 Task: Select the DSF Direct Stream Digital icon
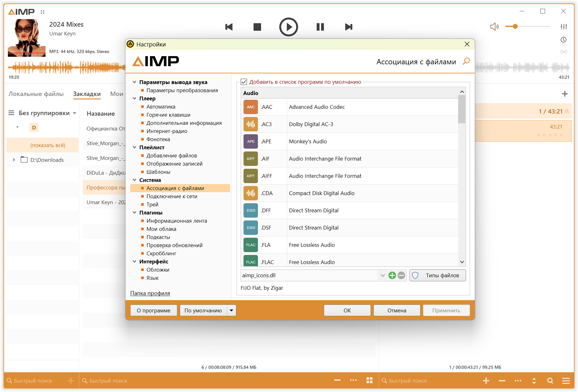(x=251, y=228)
